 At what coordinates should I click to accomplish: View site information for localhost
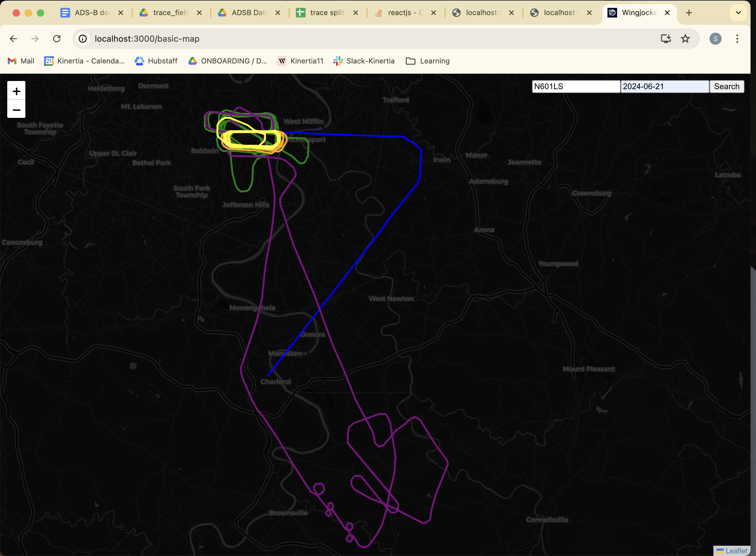click(x=83, y=39)
